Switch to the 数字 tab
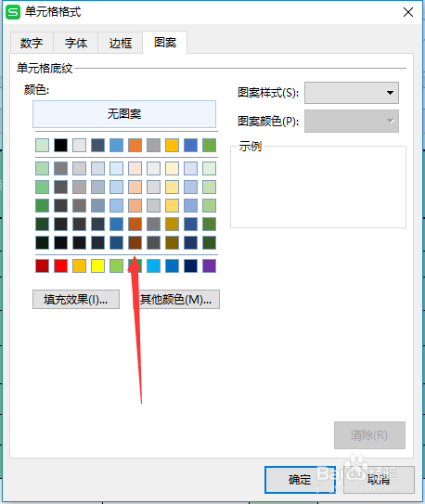The height and width of the screenshot is (504, 425). (32, 43)
